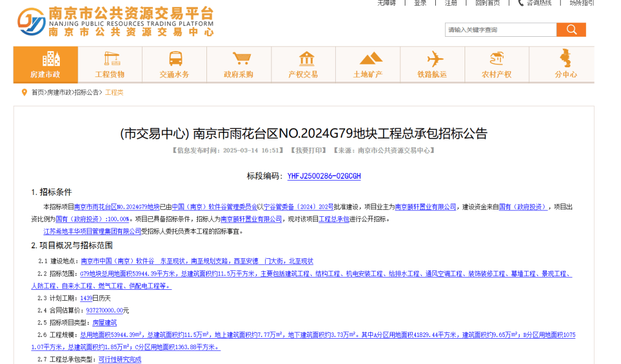Click the 可行性研究完成 link
Screen dimensions: 621x364
(120, 359)
